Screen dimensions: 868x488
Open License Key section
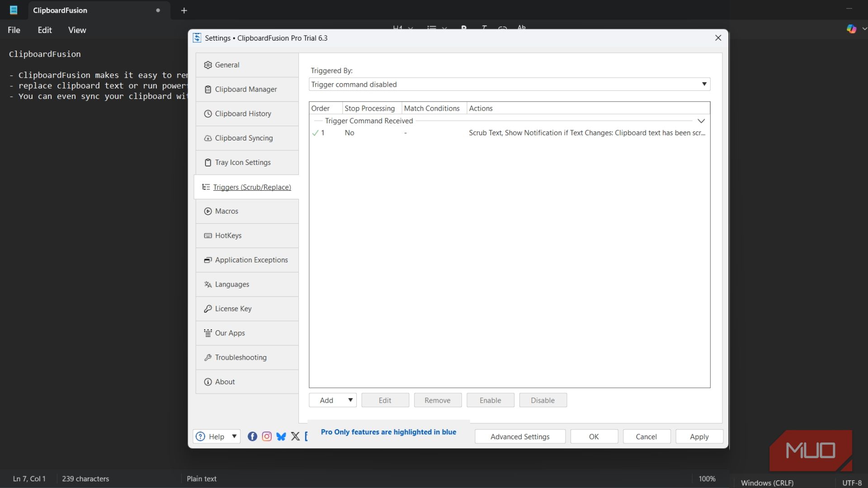[x=247, y=309]
